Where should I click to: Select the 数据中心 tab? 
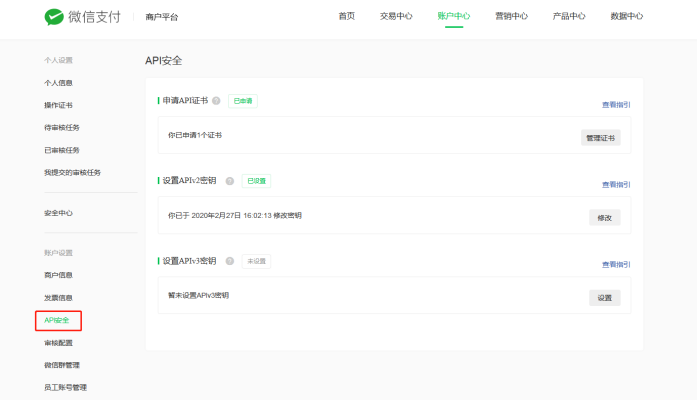[x=626, y=17]
